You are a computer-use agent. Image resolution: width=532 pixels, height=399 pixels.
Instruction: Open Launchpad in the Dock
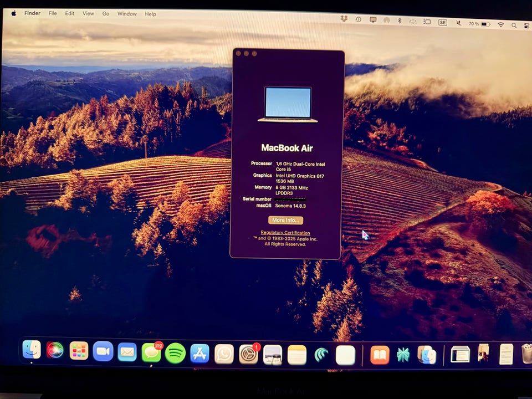tap(79, 351)
